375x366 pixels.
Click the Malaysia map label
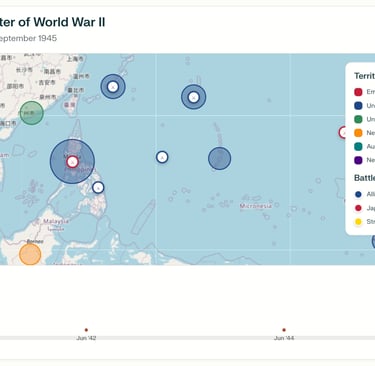pyautogui.click(x=56, y=221)
